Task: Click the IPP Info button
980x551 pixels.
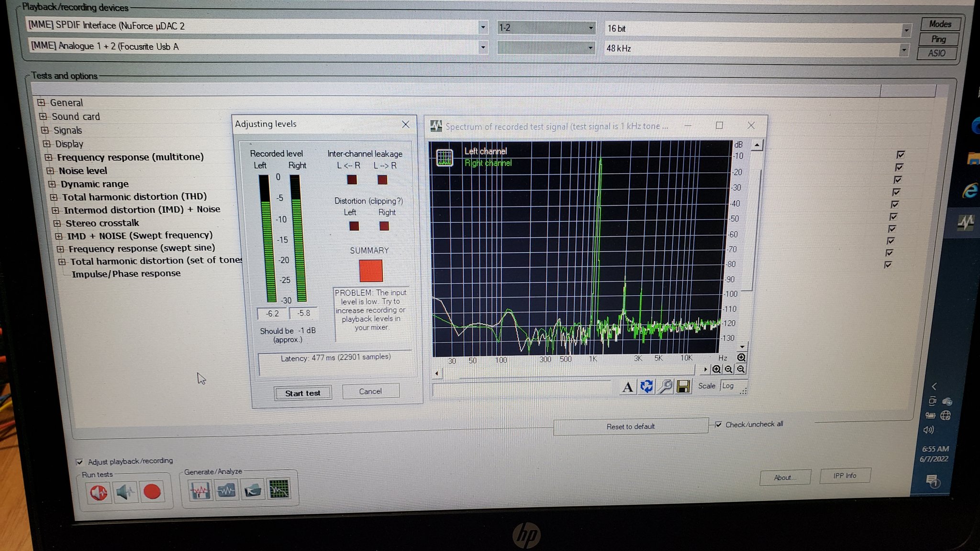Action: click(x=845, y=475)
